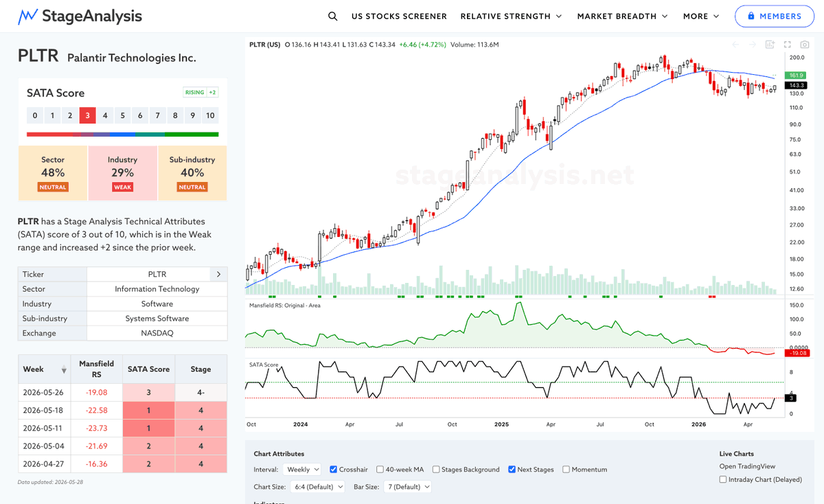Select the 2026-04-27 week cell

pos(45,464)
